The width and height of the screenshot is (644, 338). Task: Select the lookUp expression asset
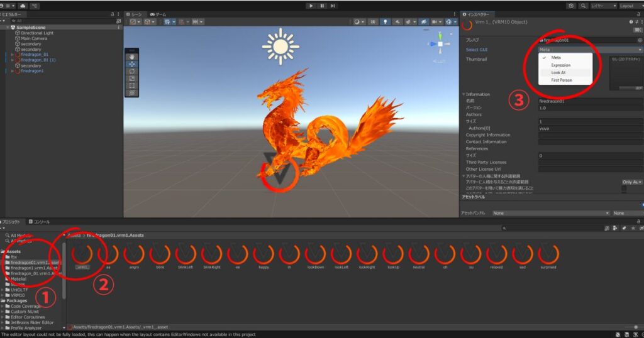(393, 256)
